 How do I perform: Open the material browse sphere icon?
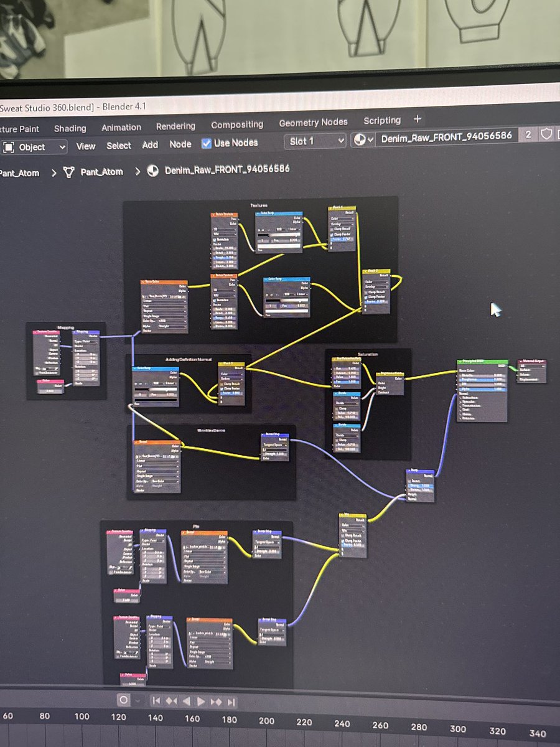[x=363, y=139]
